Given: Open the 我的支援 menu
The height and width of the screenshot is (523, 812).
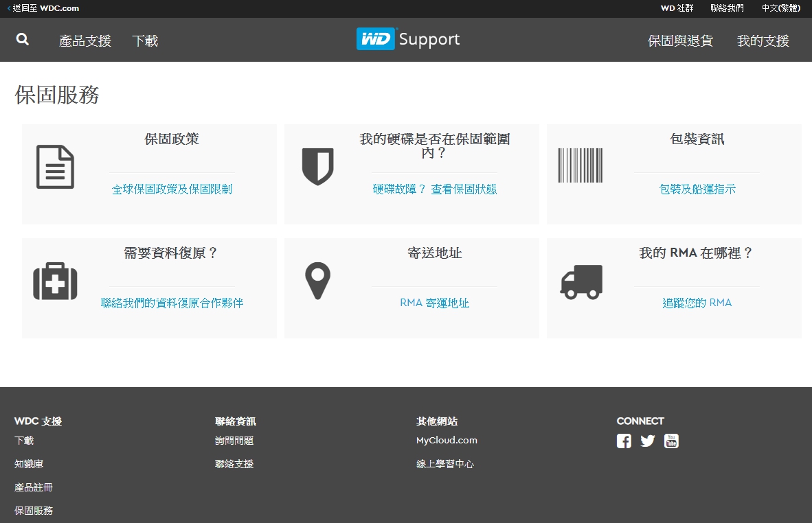Looking at the screenshot, I should coord(763,41).
